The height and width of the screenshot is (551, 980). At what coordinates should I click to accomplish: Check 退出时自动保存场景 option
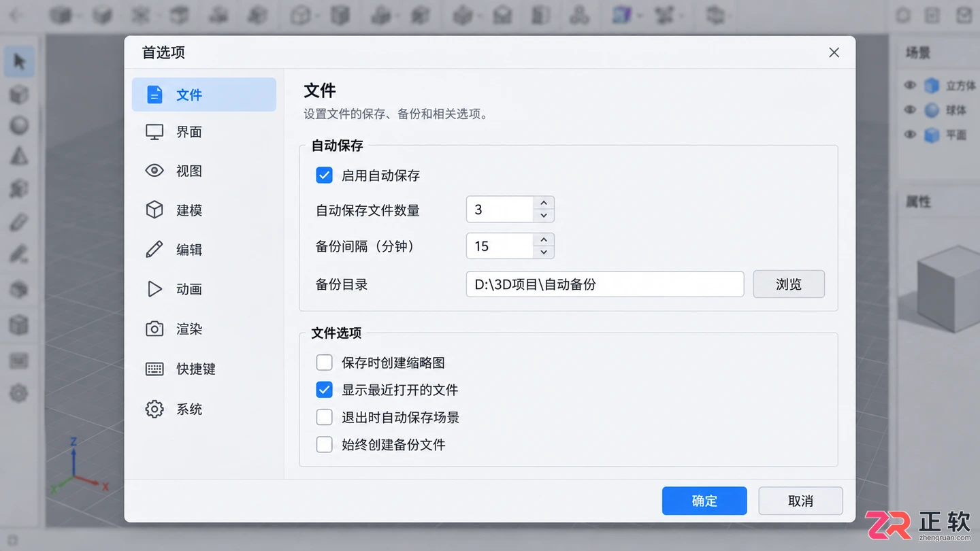tap(324, 417)
